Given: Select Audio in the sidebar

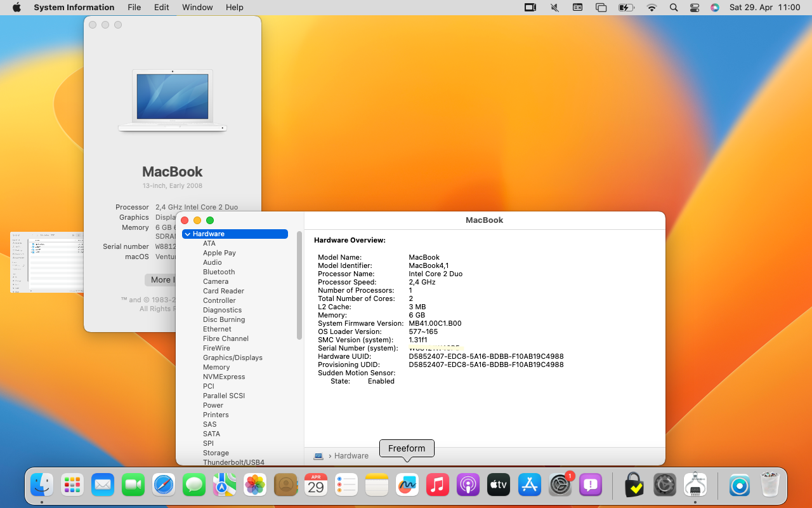Looking at the screenshot, I should [x=213, y=263].
